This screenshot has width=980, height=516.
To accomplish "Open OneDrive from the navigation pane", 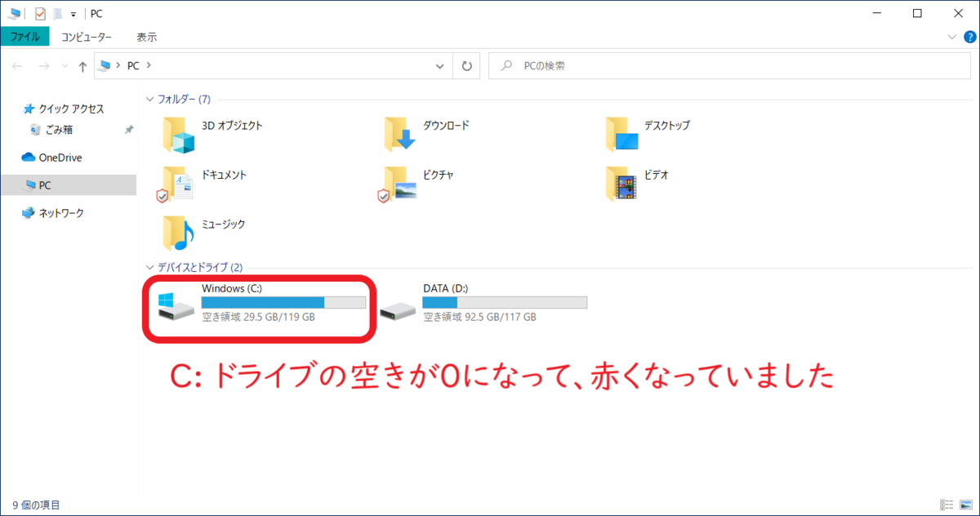I will [60, 158].
